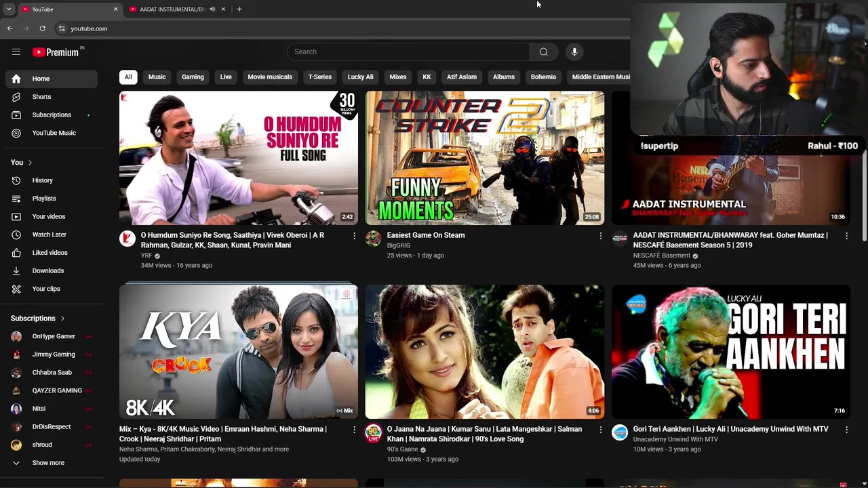This screenshot has height=488, width=868.
Task: Open BigGRIG channel avatar
Action: pos(374,238)
